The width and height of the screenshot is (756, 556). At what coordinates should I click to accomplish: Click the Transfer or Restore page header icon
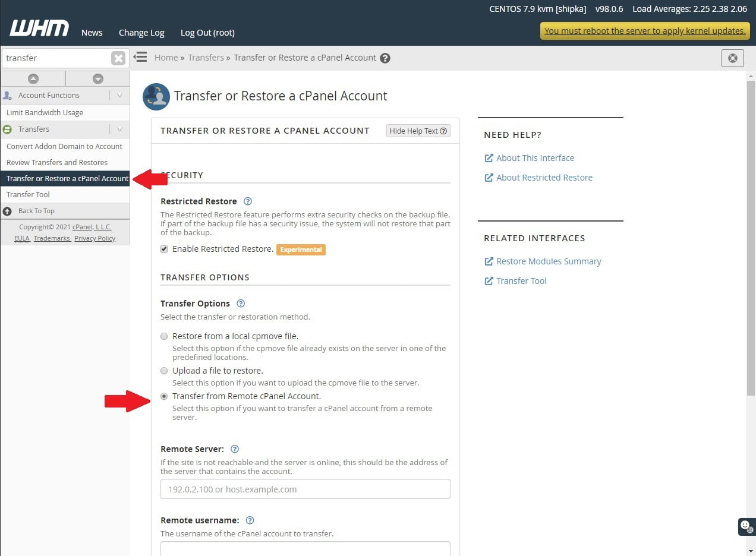pyautogui.click(x=156, y=97)
